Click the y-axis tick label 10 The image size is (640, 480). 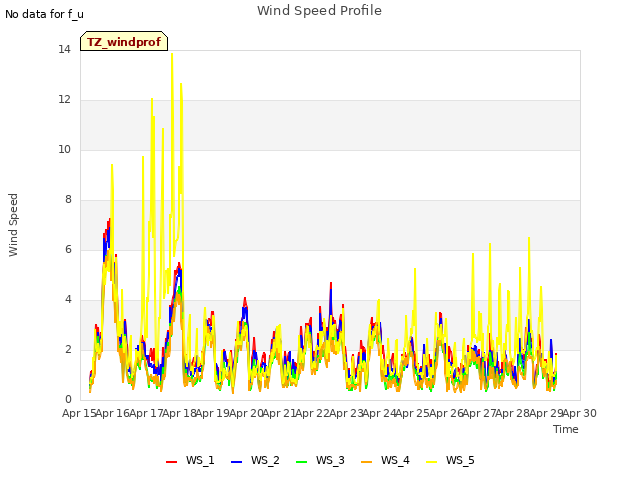64,149
